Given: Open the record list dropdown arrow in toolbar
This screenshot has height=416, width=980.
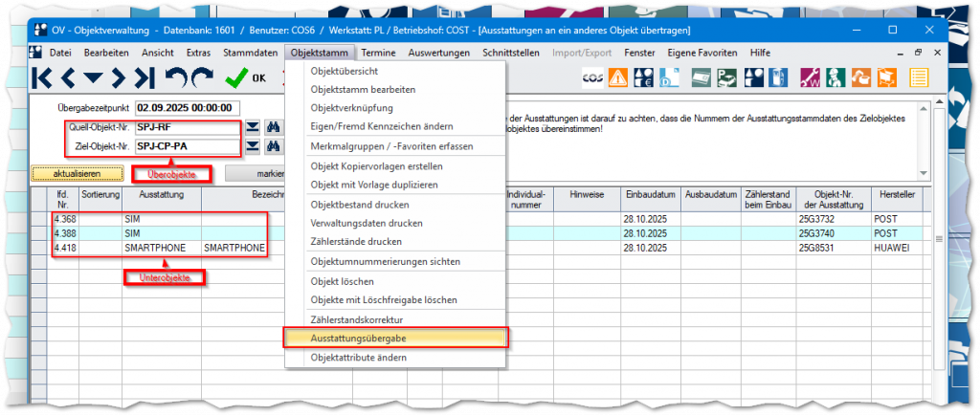Looking at the screenshot, I should pyautogui.click(x=93, y=77).
